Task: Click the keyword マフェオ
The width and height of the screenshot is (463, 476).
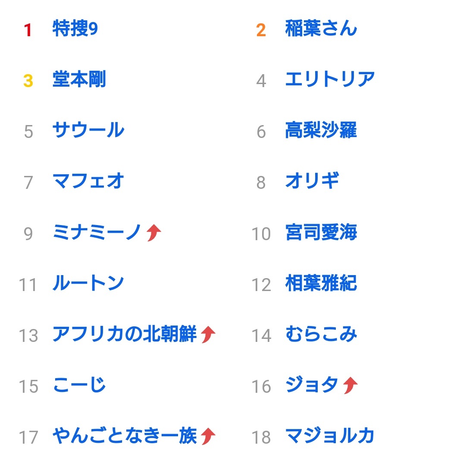Action: point(88,181)
